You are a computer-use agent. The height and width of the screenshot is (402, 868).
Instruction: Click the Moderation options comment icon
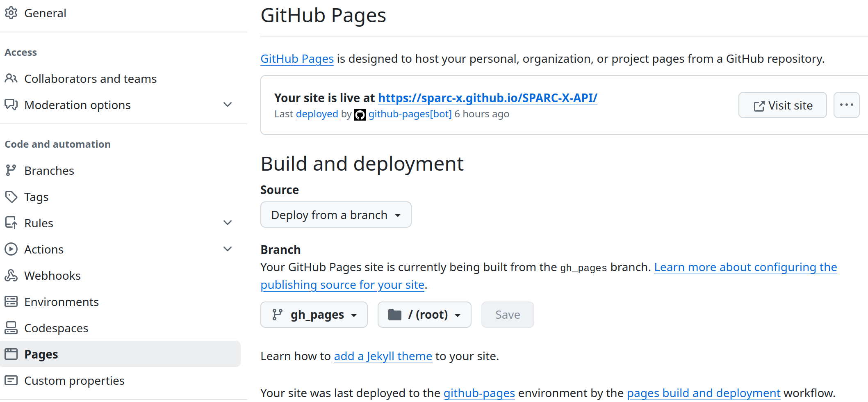pos(11,105)
